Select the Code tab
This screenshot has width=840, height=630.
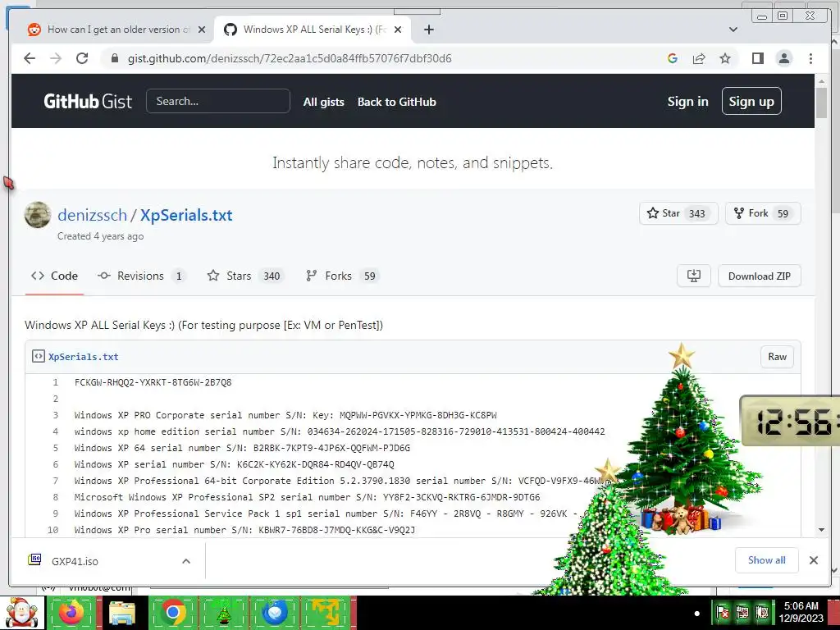(x=54, y=276)
